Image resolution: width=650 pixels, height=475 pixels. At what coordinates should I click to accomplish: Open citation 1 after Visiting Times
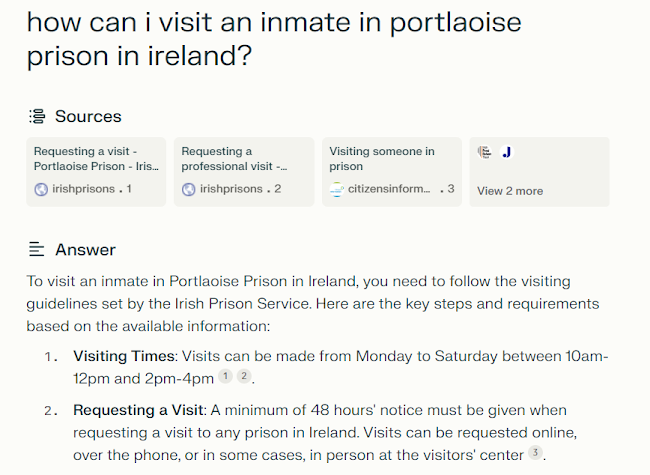[x=226, y=377]
